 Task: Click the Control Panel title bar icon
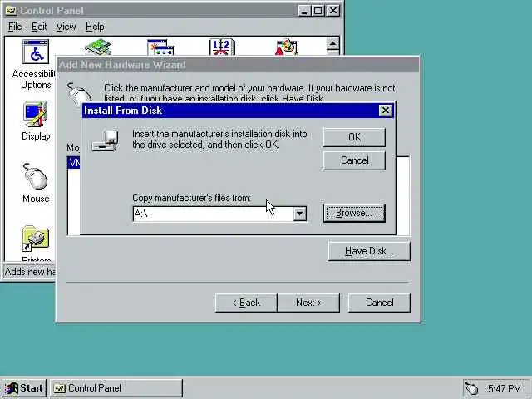click(12, 11)
